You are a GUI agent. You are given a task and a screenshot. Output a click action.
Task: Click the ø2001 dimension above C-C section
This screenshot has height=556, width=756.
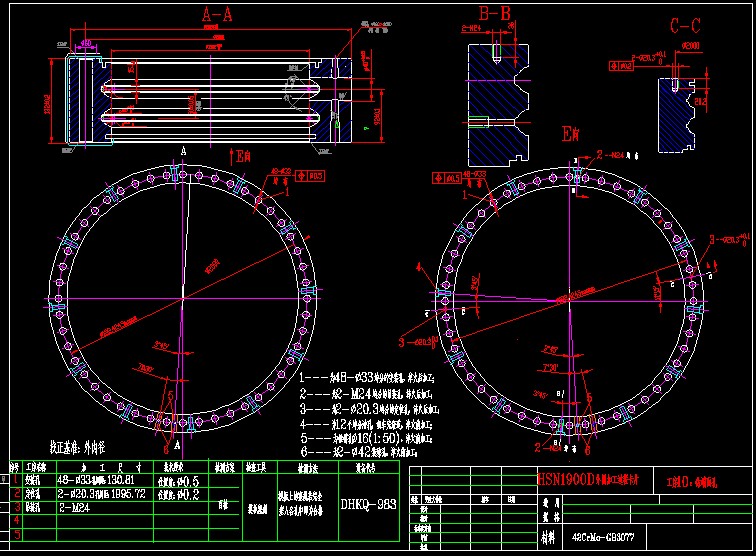(691, 46)
